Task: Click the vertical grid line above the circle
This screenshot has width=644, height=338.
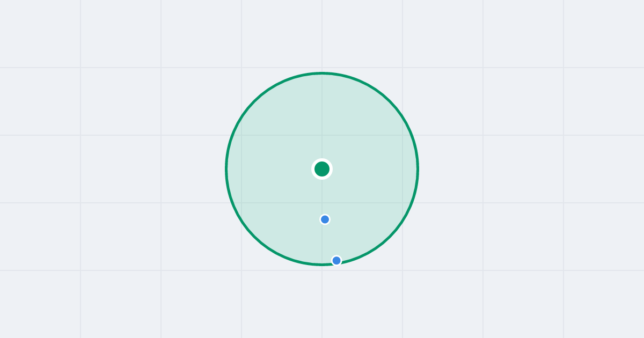Action: click(322, 35)
